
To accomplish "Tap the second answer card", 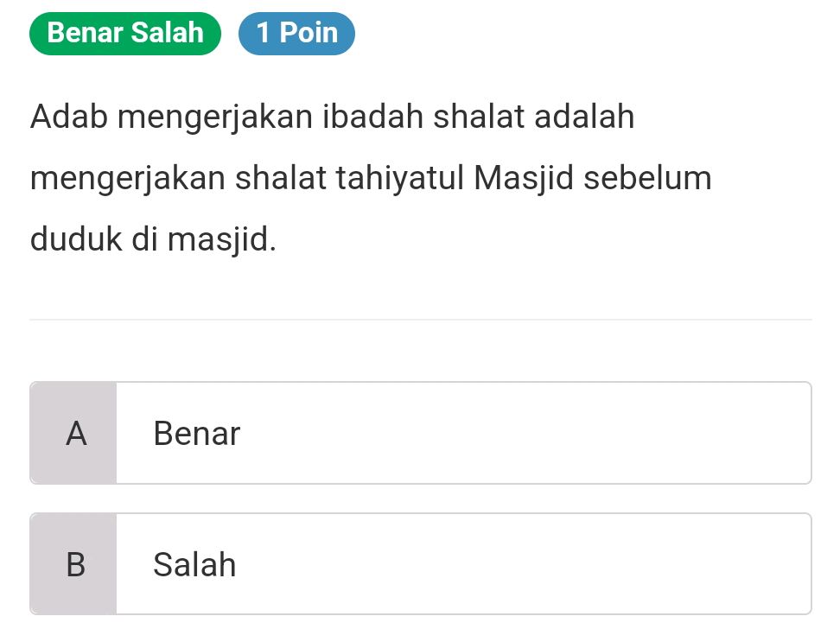I will tap(423, 562).
